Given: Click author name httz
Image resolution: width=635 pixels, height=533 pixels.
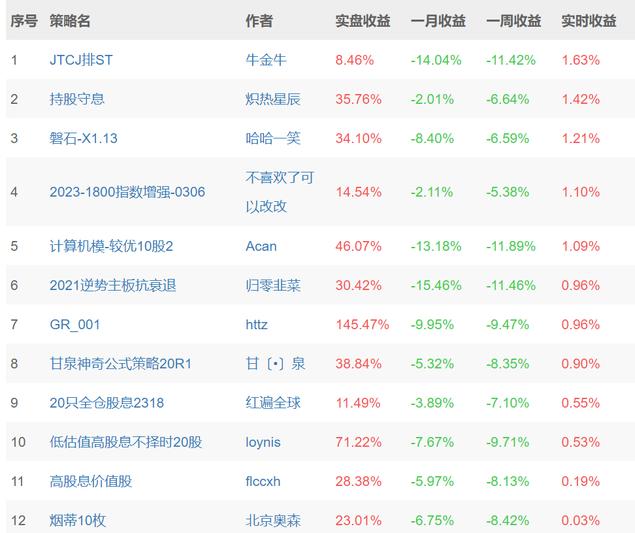Looking at the screenshot, I should click(257, 324).
